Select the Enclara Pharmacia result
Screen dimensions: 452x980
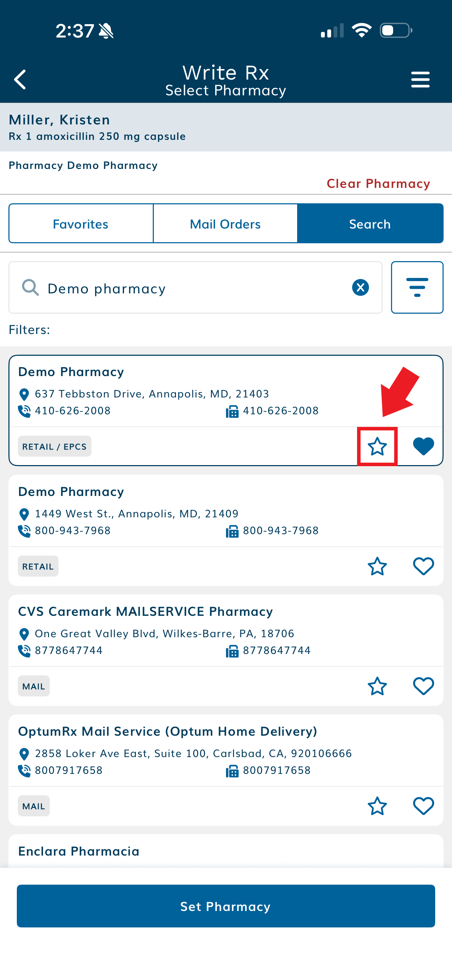click(79, 851)
